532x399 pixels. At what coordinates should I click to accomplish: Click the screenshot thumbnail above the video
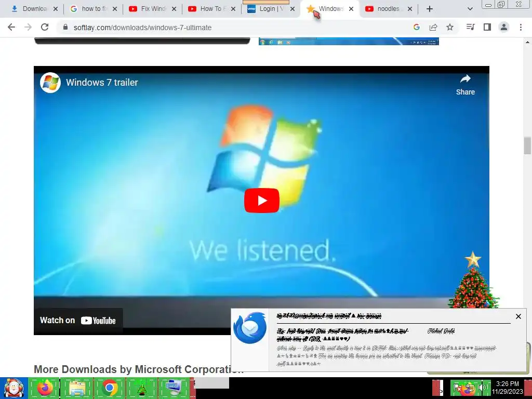coord(349,42)
